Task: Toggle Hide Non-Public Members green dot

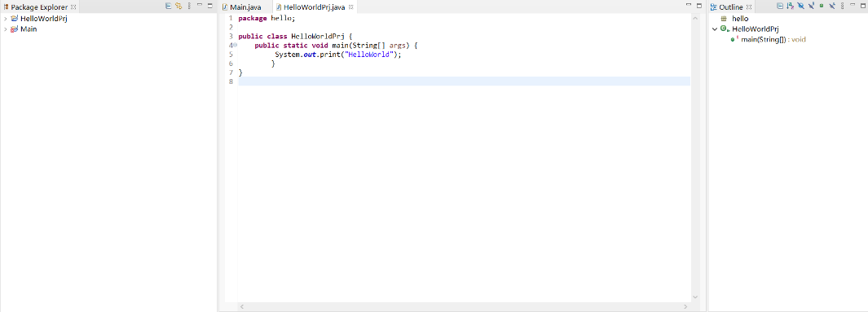Action: 822,6
